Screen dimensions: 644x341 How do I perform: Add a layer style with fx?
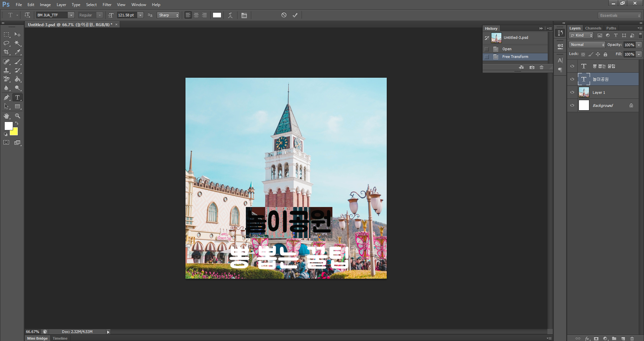tap(587, 338)
